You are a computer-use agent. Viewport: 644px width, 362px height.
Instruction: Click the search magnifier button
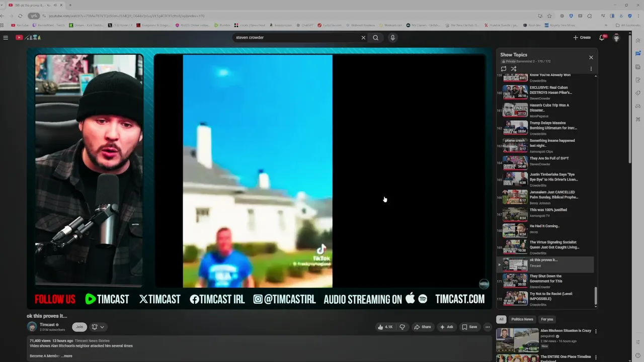coord(376,37)
